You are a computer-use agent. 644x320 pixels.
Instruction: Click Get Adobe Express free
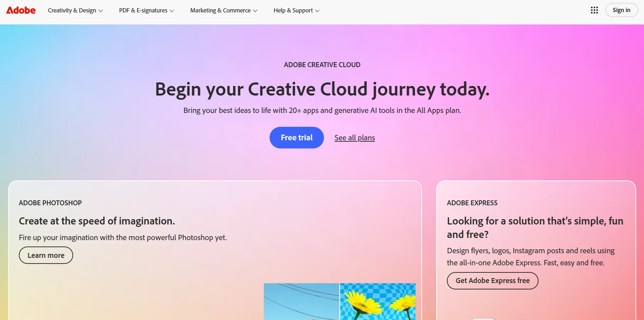coord(492,281)
